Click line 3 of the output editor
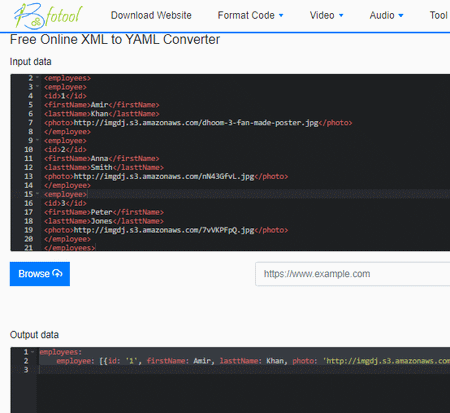This screenshot has width=450, height=413. click(243, 370)
